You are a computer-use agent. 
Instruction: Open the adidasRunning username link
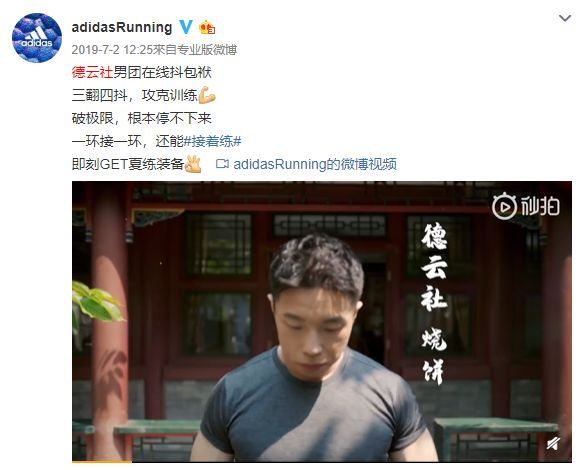pyautogui.click(x=122, y=27)
